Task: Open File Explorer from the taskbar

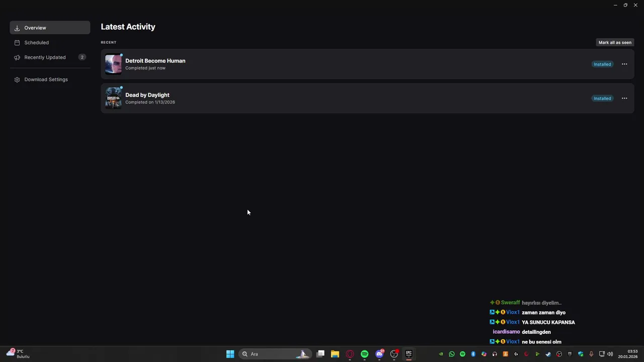Action: [x=335, y=354]
